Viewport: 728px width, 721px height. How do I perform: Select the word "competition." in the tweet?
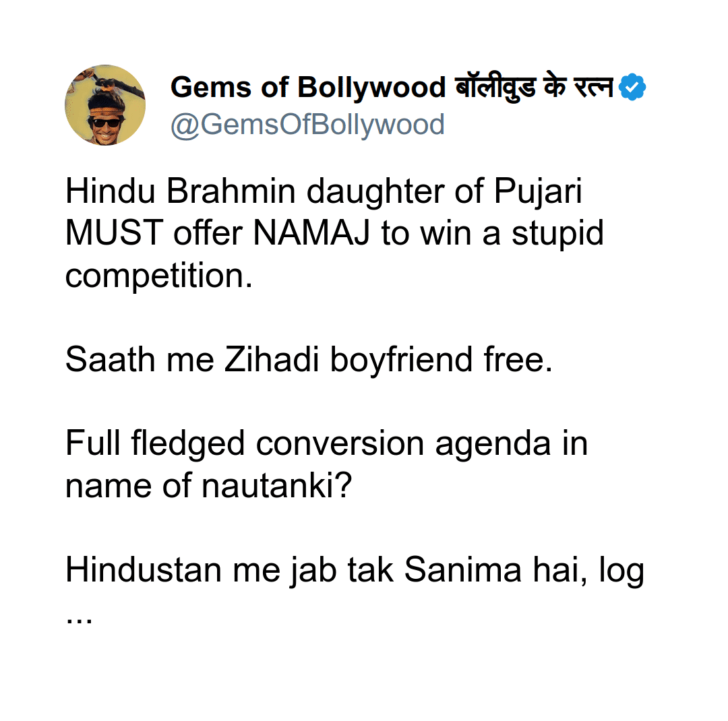coord(158,276)
